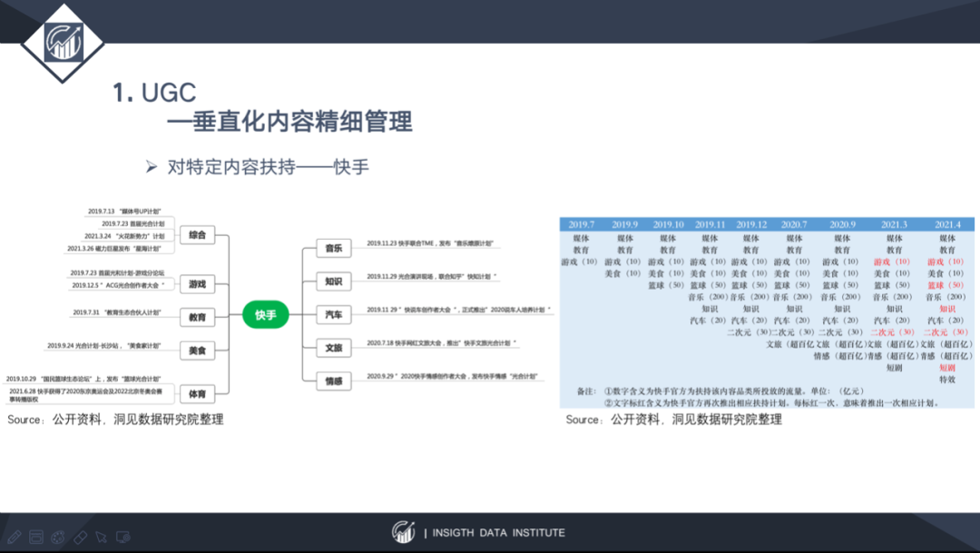The height and width of the screenshot is (553, 980).
Task: Switch to the mouse pointer tool
Action: coord(102,537)
